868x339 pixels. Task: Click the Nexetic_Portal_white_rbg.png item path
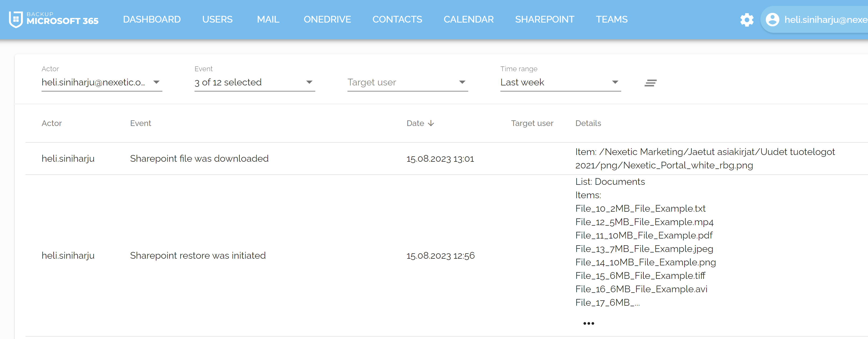coord(705,158)
